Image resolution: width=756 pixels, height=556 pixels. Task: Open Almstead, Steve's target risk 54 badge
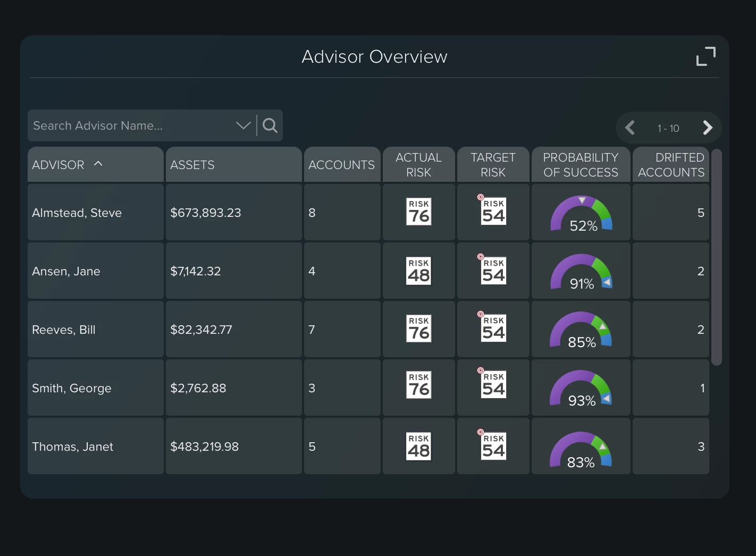[x=493, y=212]
